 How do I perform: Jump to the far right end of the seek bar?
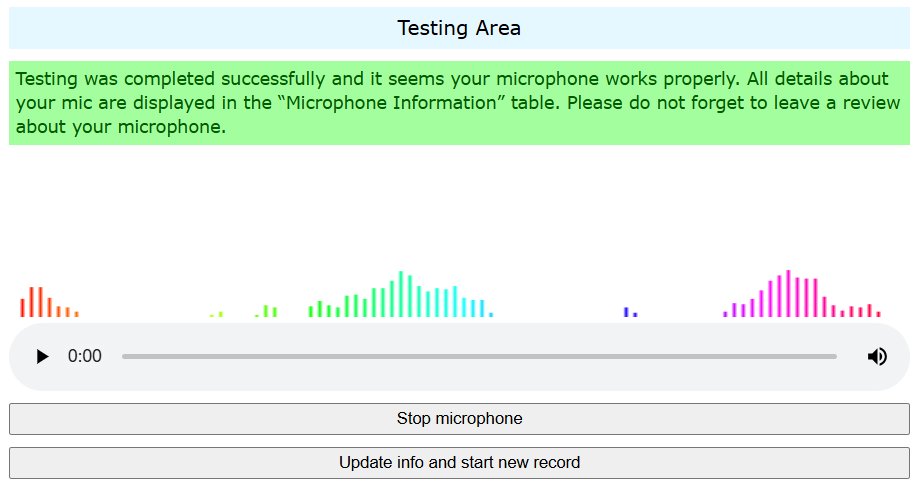(x=835, y=356)
